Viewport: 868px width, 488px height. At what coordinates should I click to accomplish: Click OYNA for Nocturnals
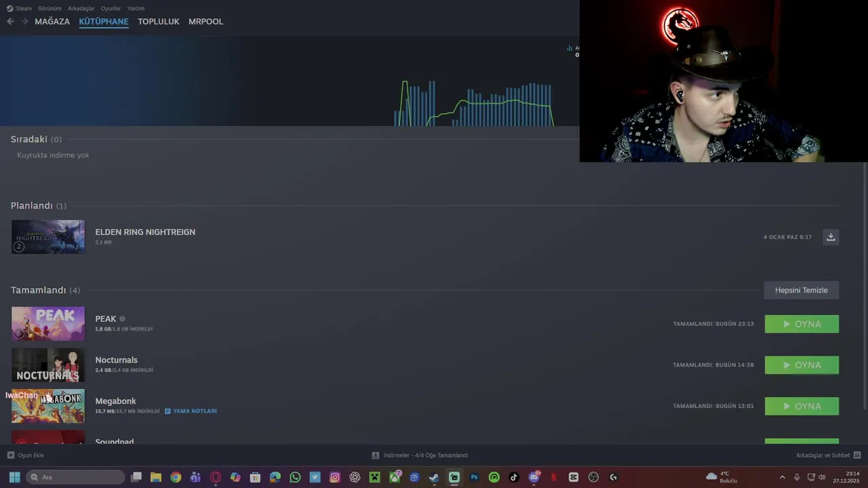point(802,365)
